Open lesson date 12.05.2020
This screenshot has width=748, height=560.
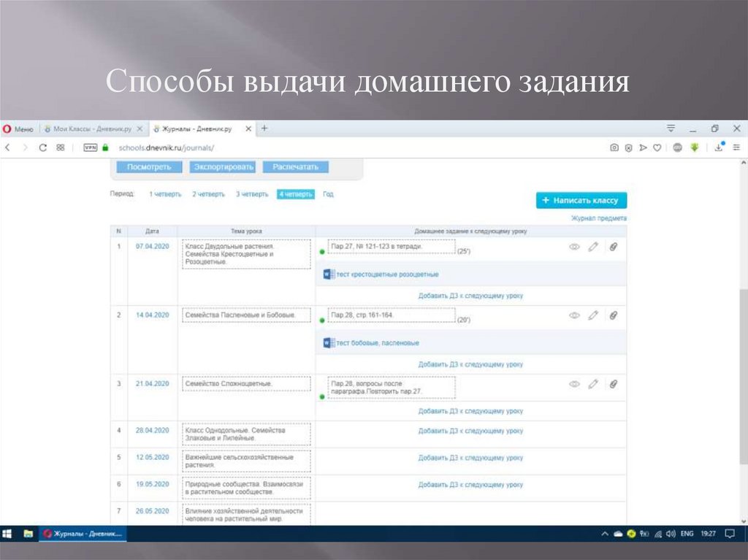pos(152,457)
